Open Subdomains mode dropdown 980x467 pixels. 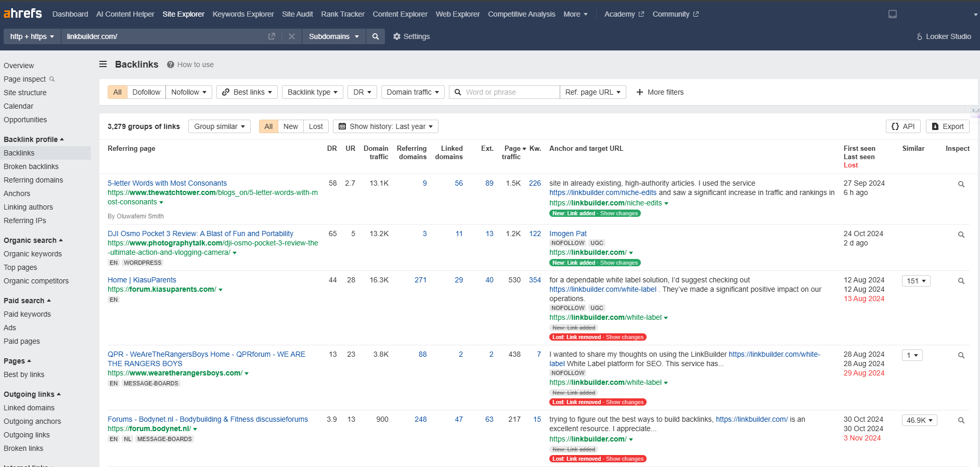pos(334,36)
